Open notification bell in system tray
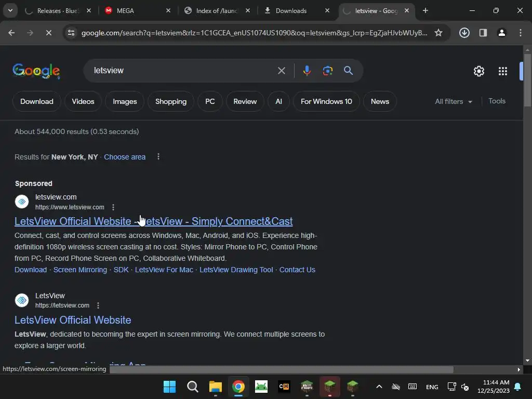The width and height of the screenshot is (532, 399). click(518, 387)
